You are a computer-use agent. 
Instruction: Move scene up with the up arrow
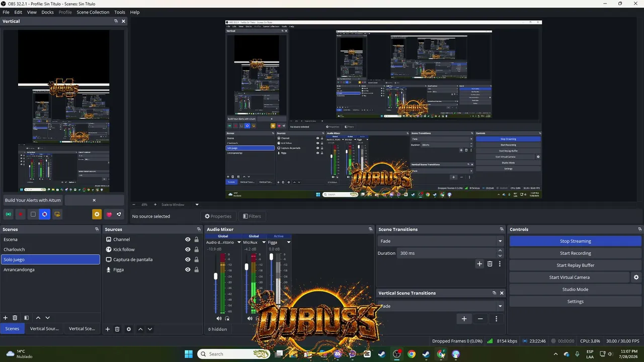click(38, 318)
